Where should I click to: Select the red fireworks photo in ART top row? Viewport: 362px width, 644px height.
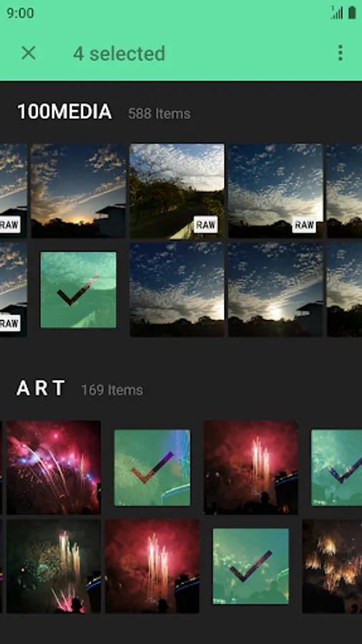251,467
